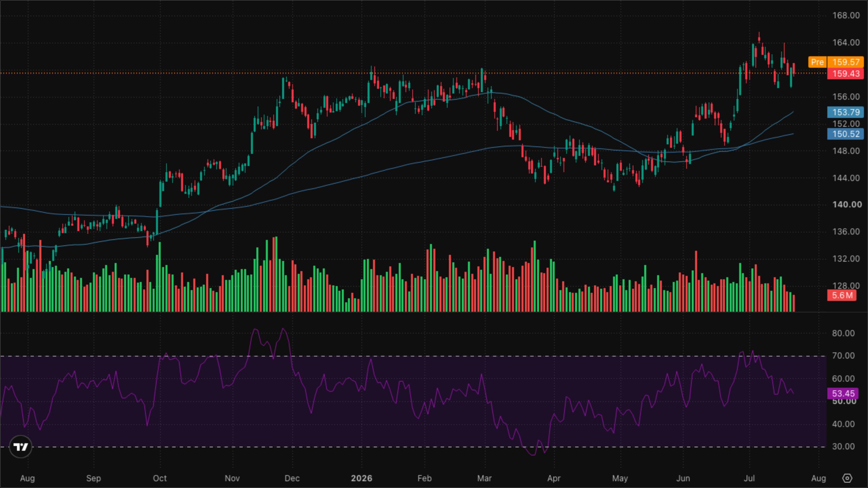The image size is (868, 488).
Task: Click the 168.00 price scale level
Action: click(x=846, y=16)
